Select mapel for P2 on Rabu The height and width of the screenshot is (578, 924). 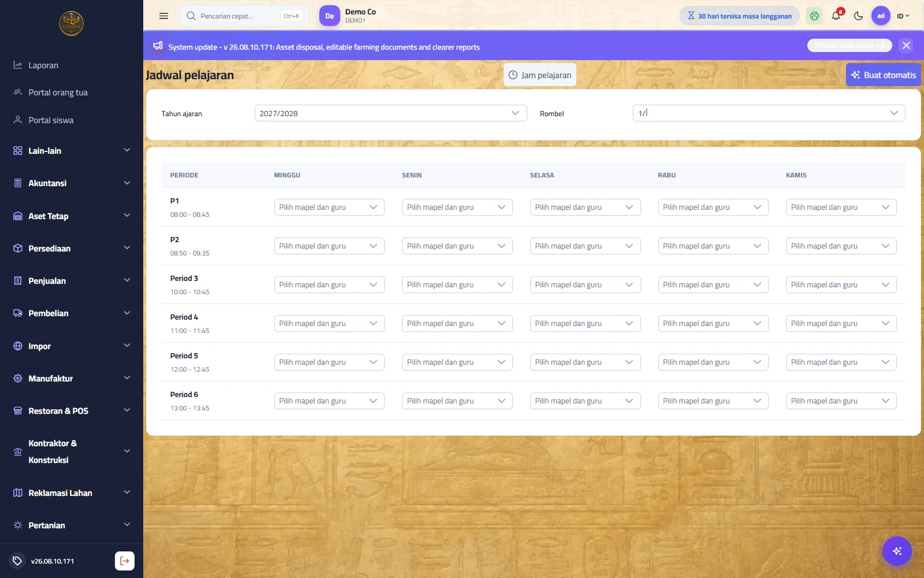[713, 246]
